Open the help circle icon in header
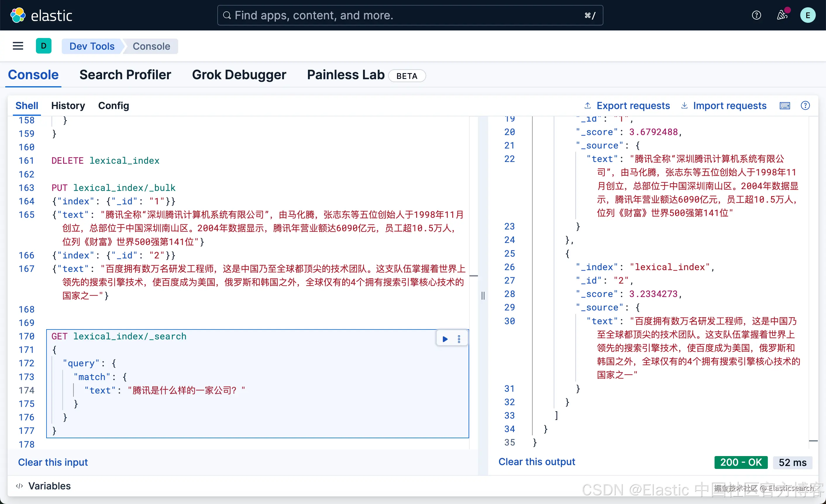Screen dimensions: 826x504 756,15
